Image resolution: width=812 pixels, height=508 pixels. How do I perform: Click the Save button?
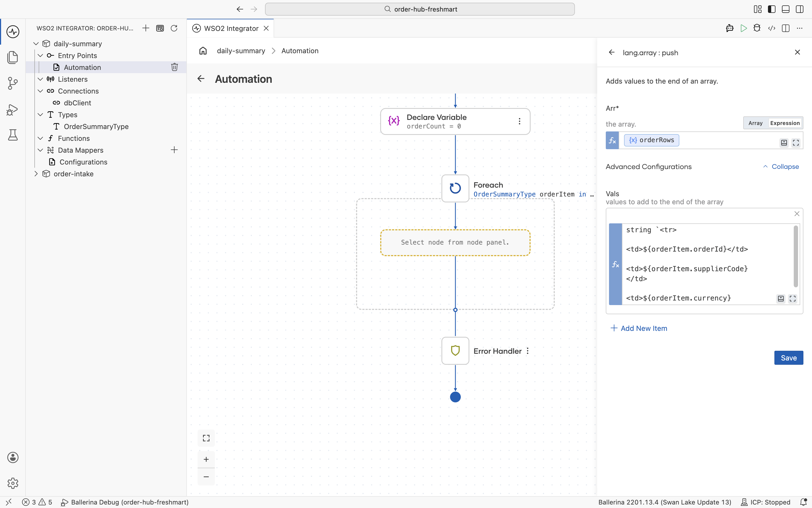coord(789,358)
